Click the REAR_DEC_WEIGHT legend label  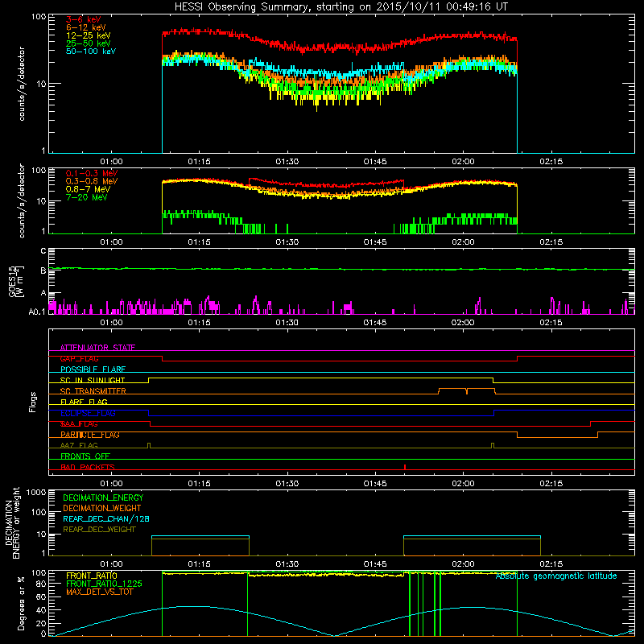(99, 530)
